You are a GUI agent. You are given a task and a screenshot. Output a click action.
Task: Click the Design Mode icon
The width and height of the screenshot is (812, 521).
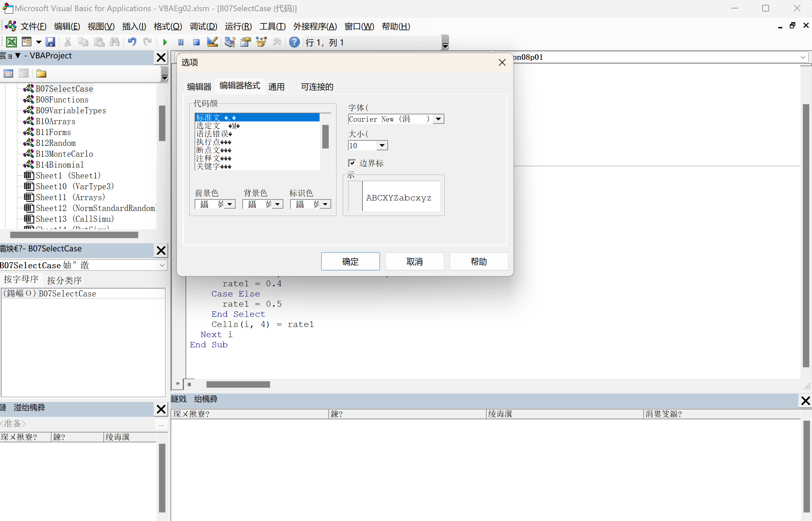212,42
